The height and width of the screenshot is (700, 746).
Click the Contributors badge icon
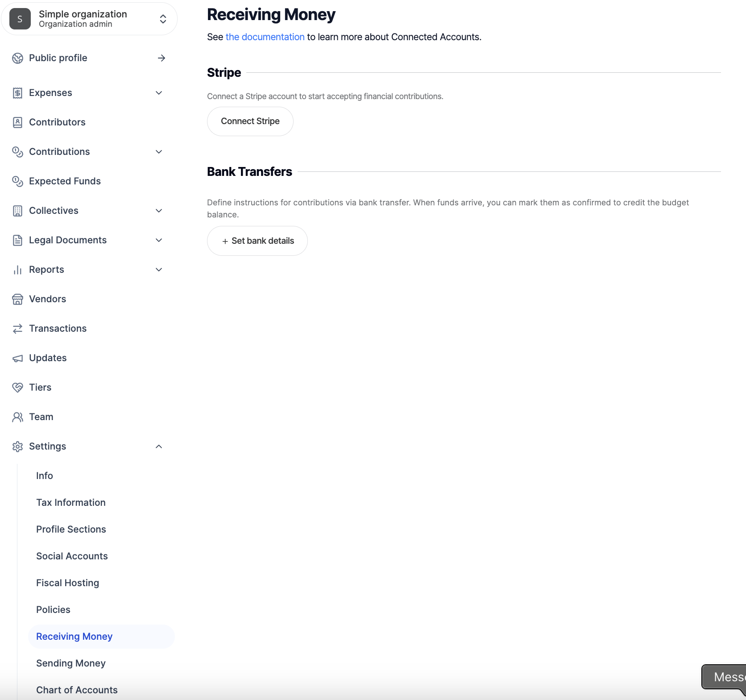(x=17, y=122)
